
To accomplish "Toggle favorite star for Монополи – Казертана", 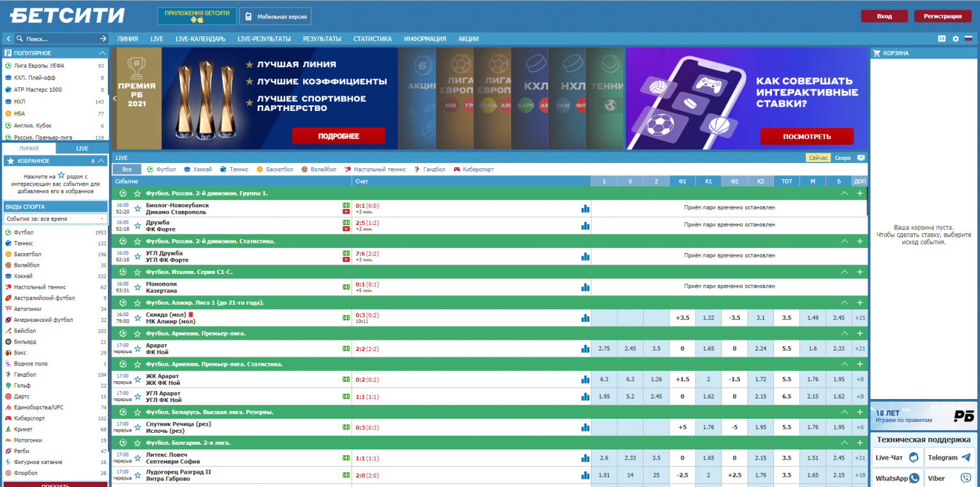I will (138, 287).
